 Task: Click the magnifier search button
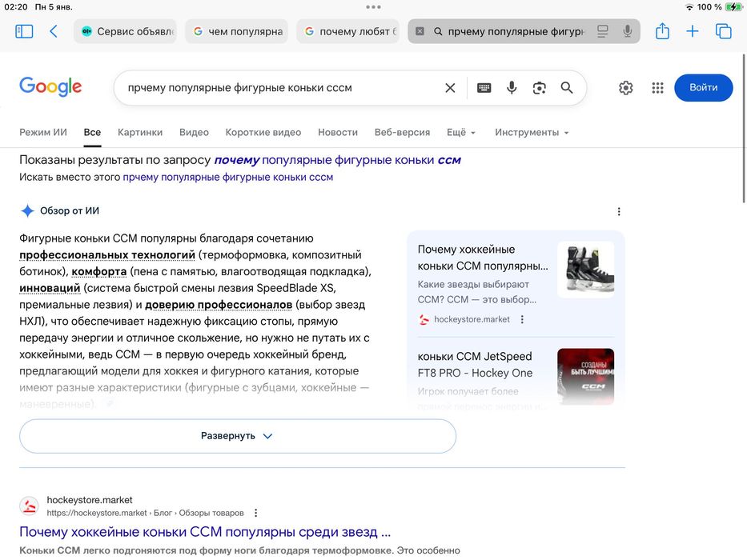(x=566, y=88)
